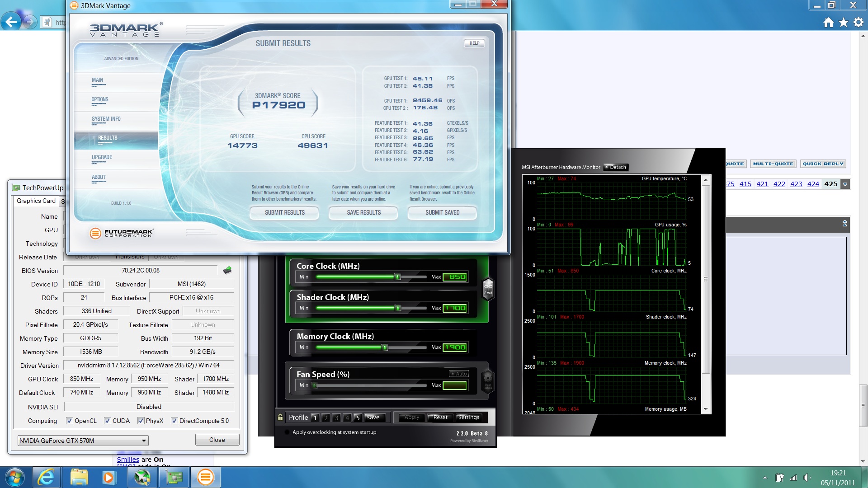The height and width of the screenshot is (488, 868).
Task: Click the GPU-Z BIOS save chip icon
Action: point(227,270)
